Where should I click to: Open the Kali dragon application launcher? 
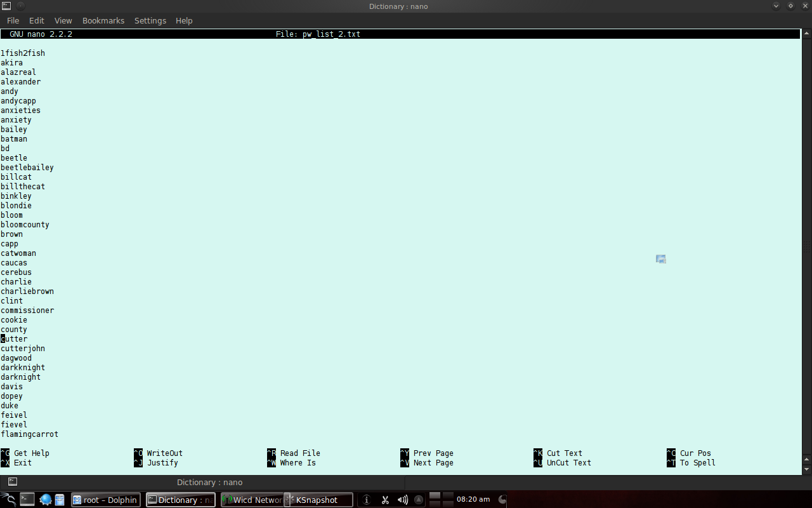point(8,500)
